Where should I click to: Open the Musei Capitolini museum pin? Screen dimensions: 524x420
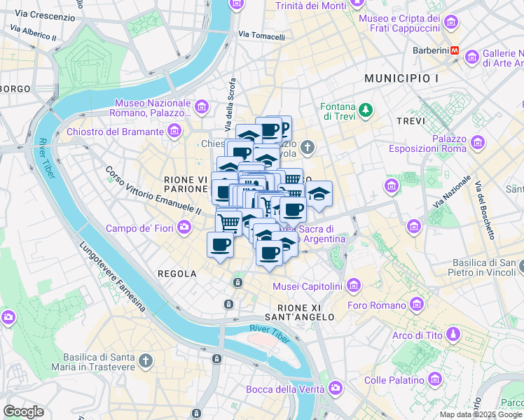coord(354,286)
